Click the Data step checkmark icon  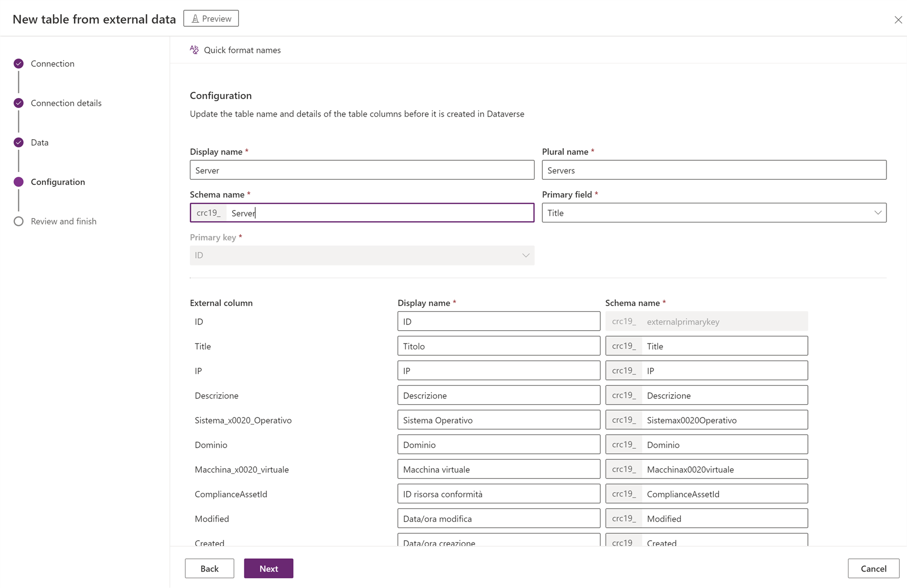[18, 143]
